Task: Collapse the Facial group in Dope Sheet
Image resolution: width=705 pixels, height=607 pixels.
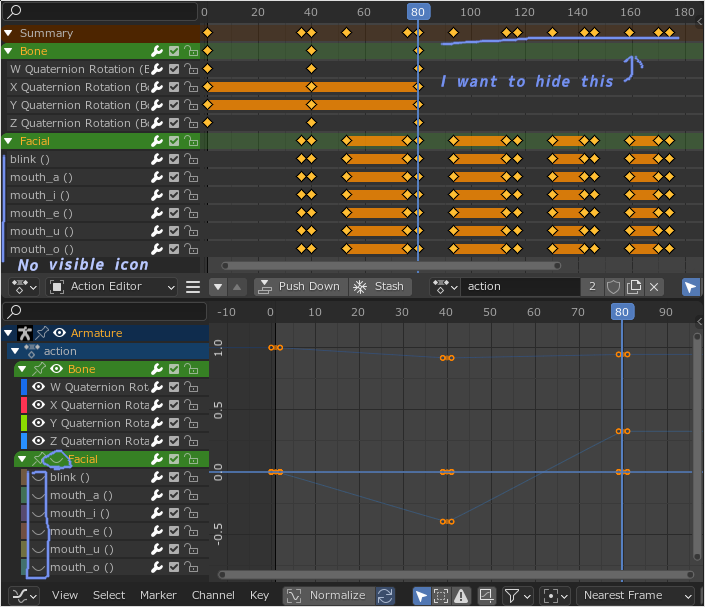Action: 8,141
